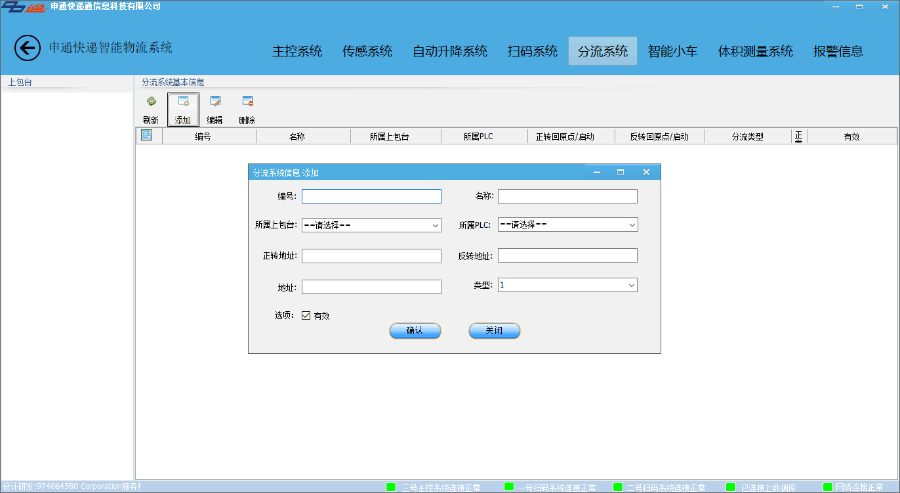The height and width of the screenshot is (493, 900).
Task: Expand the 所属上包台 dropdown
Action: pyautogui.click(x=435, y=226)
